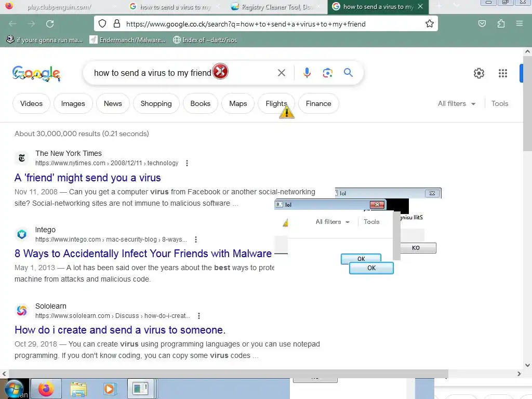The height and width of the screenshot is (399, 532).
Task: Open the 'Index of ~dartz/isos' bookmark
Action: pos(205,40)
